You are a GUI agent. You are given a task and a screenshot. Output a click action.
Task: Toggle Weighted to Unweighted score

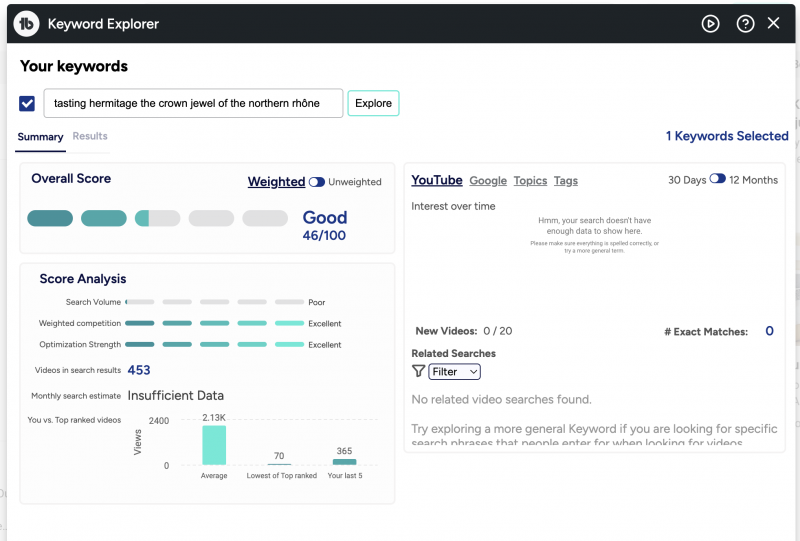(x=316, y=182)
